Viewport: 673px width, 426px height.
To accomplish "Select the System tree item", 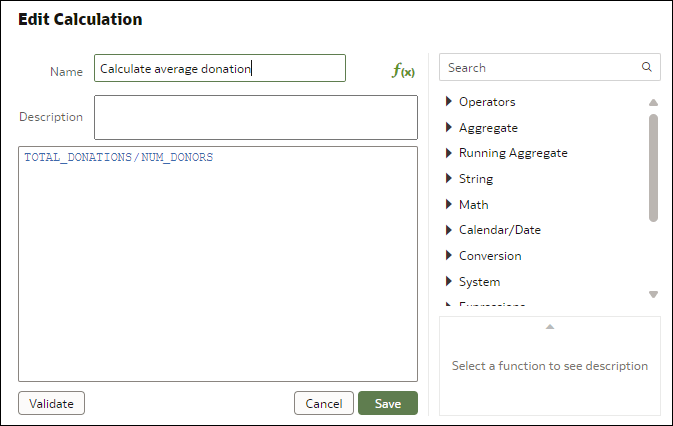I will pyautogui.click(x=479, y=282).
